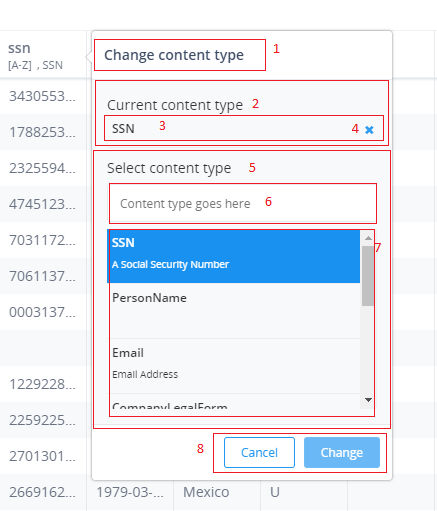Click the cell starting with 7031172

[x=43, y=240]
